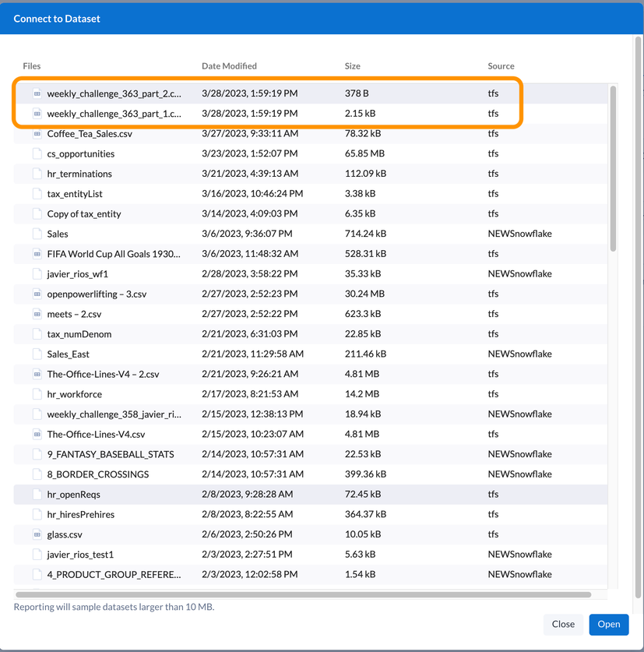
Task: Select the openpowerlifting – 3.csv file name
Action: (97, 294)
